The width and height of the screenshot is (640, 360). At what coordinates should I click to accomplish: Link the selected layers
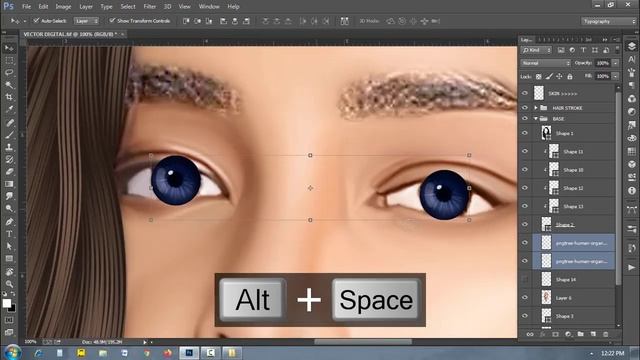[530, 334]
